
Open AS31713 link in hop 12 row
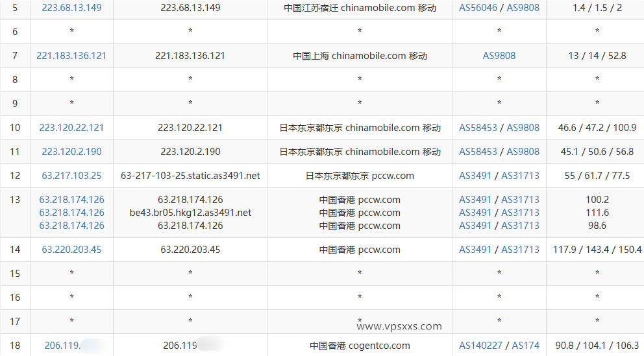pyautogui.click(x=520, y=176)
